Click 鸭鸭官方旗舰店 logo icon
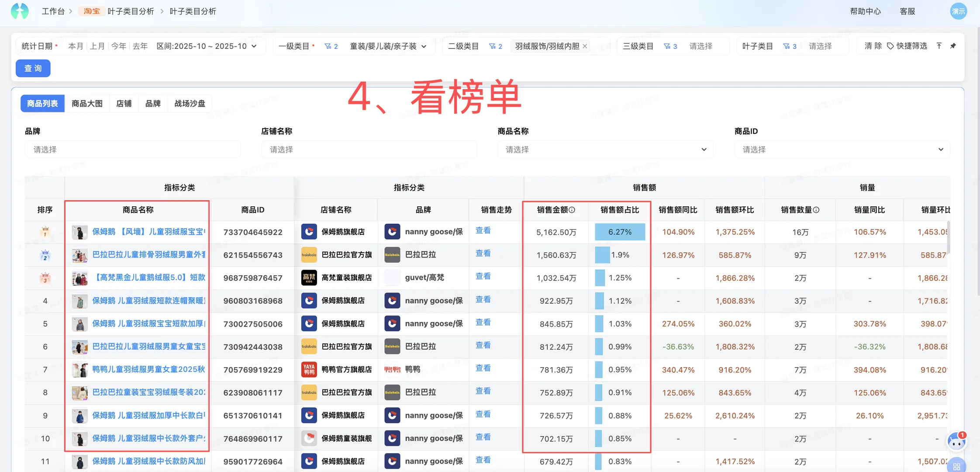Viewport: 980px width, 472px height. coord(309,369)
